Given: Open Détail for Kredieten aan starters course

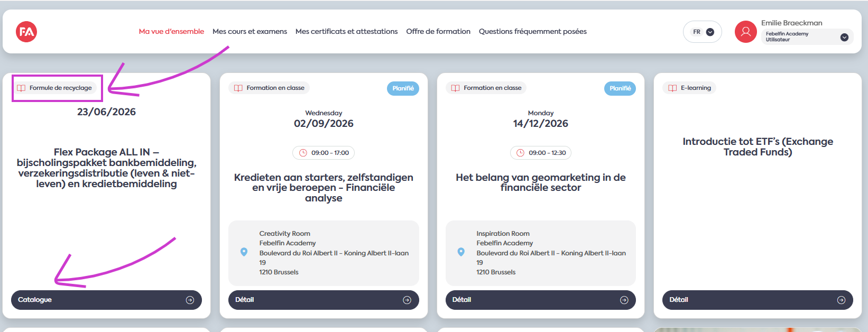Looking at the screenshot, I should click(x=324, y=300).
